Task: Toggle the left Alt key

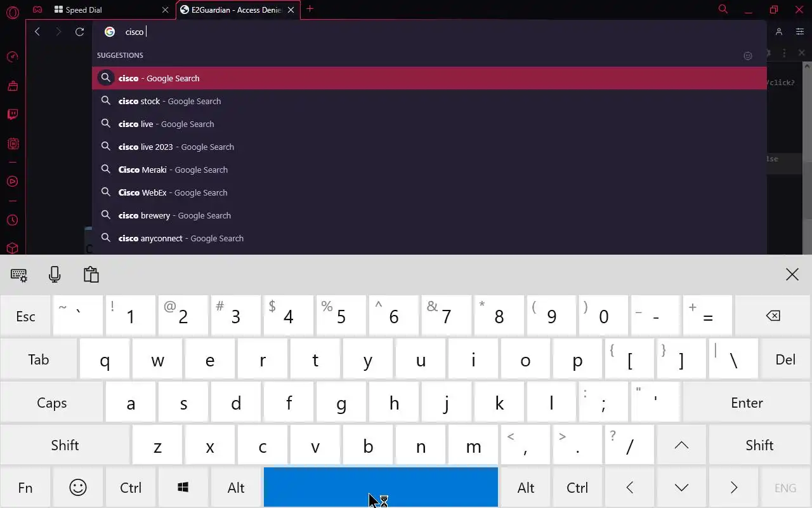Action: (236, 488)
